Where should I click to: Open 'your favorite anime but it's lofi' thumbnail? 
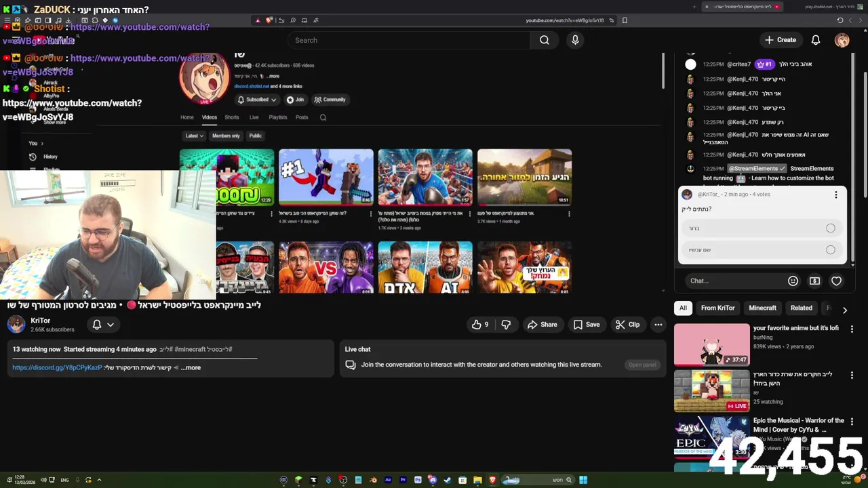[711, 344]
